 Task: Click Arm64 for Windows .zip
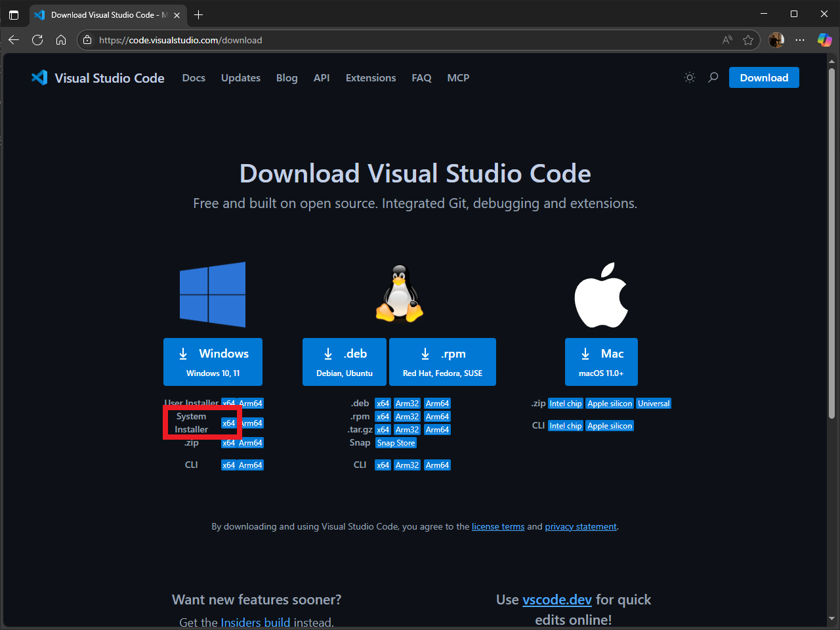(251, 443)
